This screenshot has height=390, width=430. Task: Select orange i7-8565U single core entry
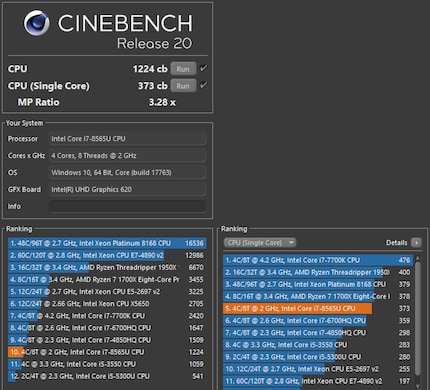(318, 308)
